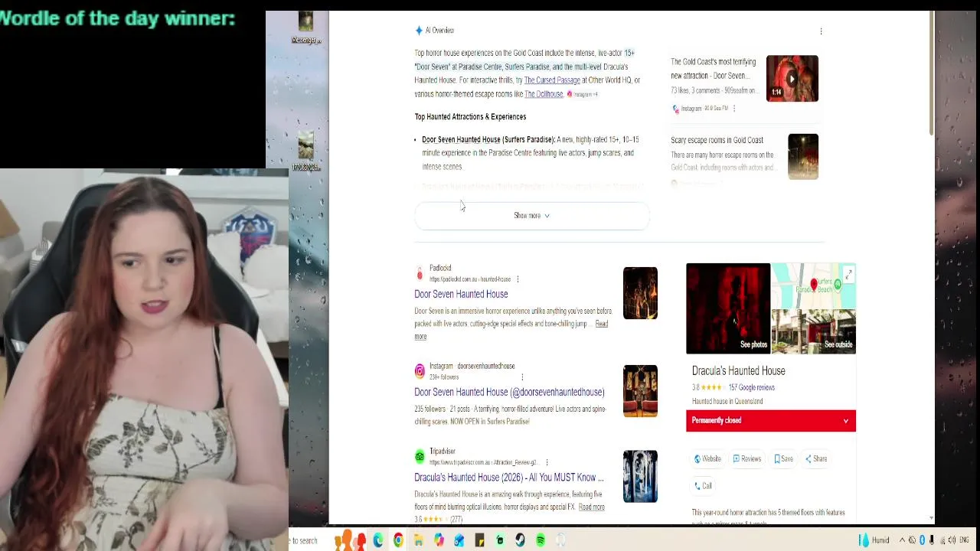The height and width of the screenshot is (551, 980).
Task: Open the 157 Google reviews link
Action: pos(751,387)
